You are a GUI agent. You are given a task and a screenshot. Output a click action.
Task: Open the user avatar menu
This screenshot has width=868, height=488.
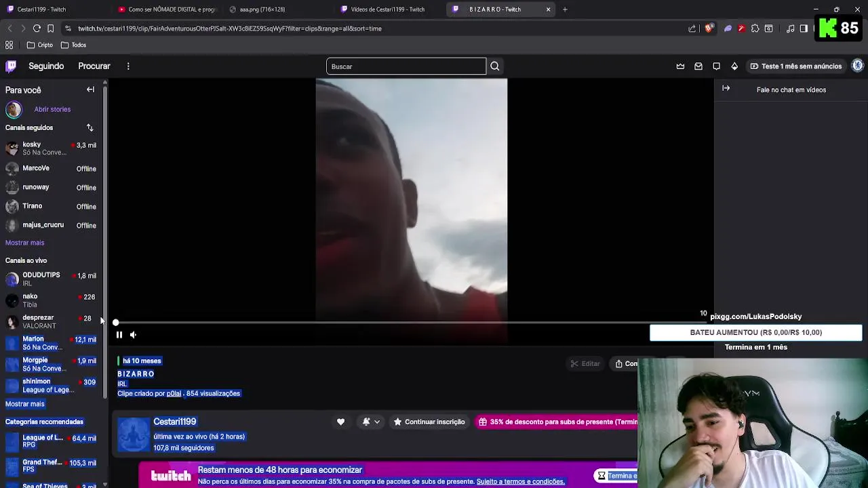pos(857,66)
